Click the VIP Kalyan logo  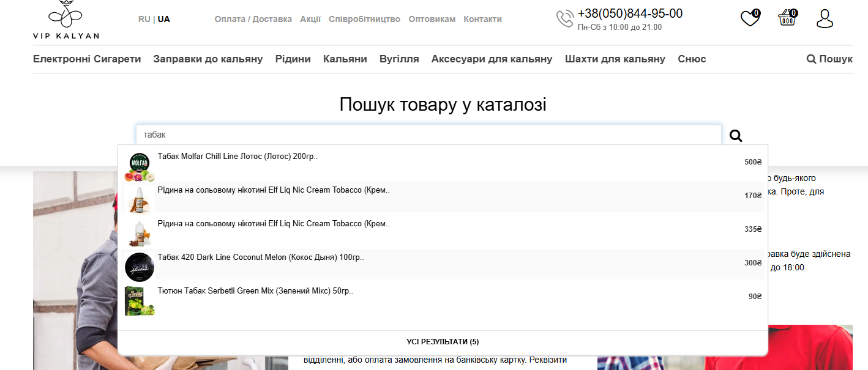click(x=66, y=20)
